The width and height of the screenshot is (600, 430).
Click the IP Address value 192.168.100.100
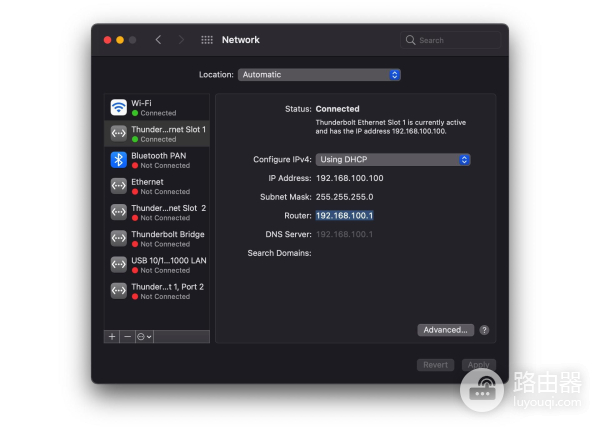click(349, 178)
